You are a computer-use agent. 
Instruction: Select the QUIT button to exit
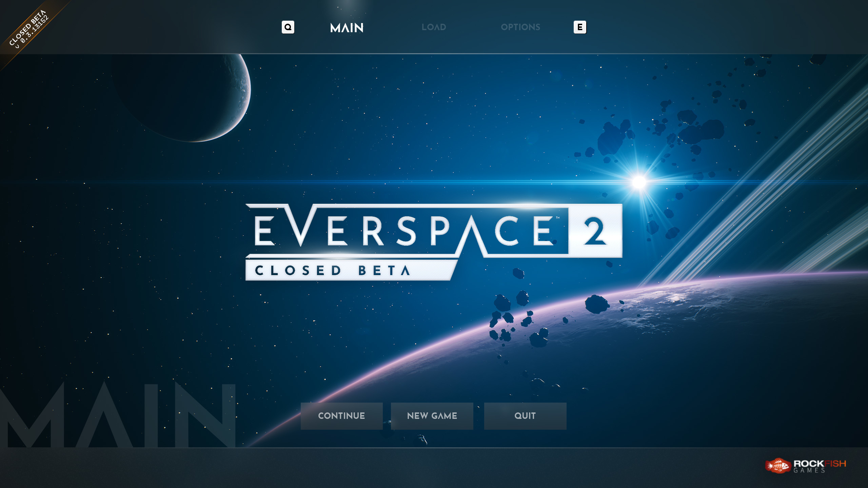525,416
